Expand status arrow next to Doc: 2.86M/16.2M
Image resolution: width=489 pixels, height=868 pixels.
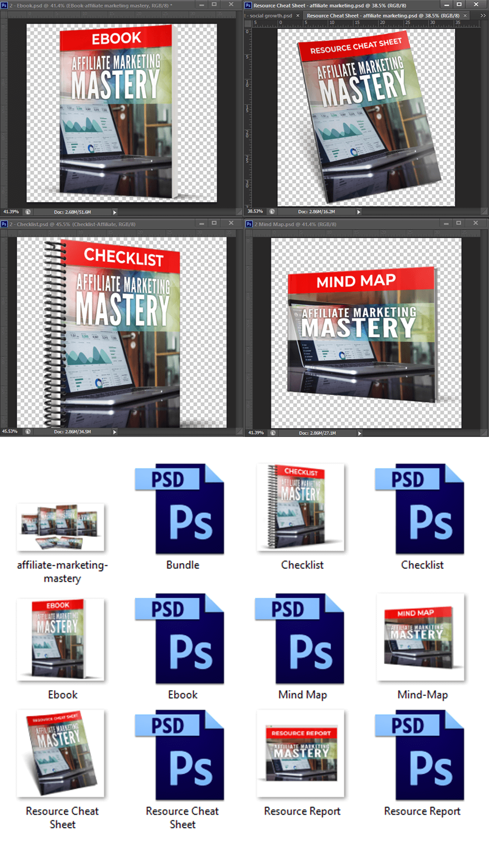(x=358, y=212)
